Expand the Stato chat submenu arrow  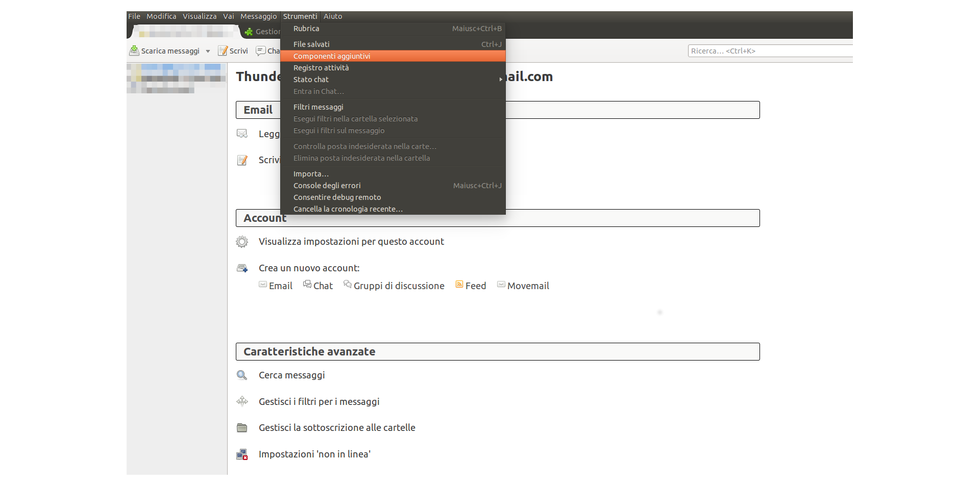click(x=501, y=80)
